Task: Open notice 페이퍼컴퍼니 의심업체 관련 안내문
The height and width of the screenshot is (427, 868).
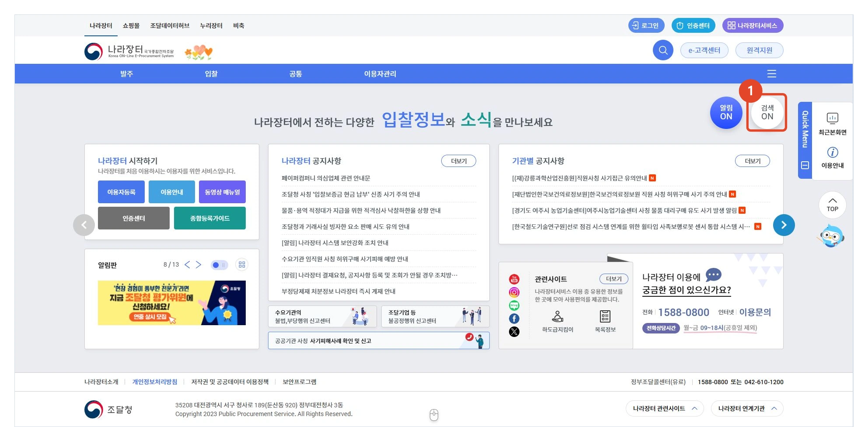Action: tap(326, 178)
